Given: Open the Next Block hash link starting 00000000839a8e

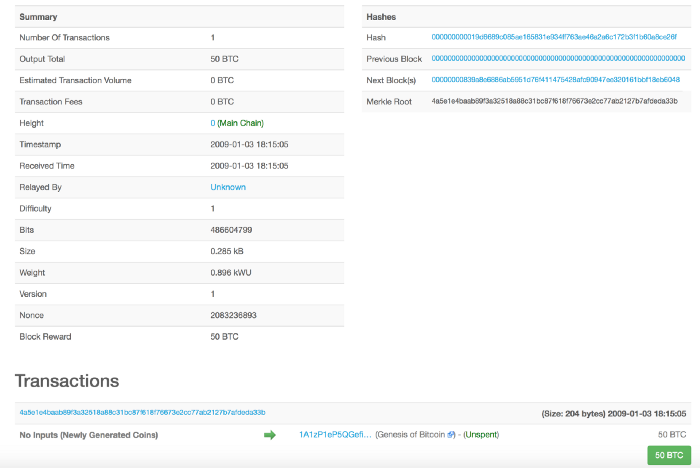Looking at the screenshot, I should tap(555, 80).
